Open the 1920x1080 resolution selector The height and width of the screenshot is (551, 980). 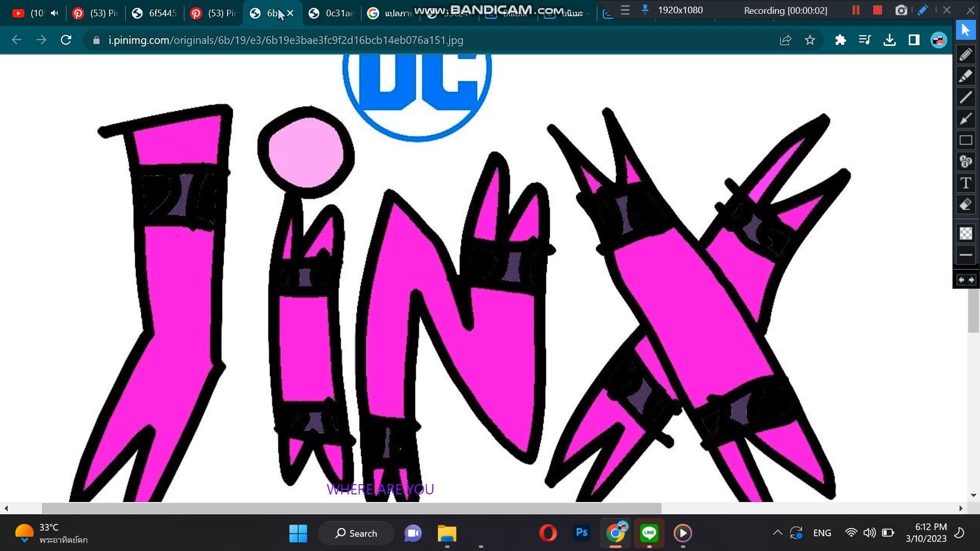680,10
